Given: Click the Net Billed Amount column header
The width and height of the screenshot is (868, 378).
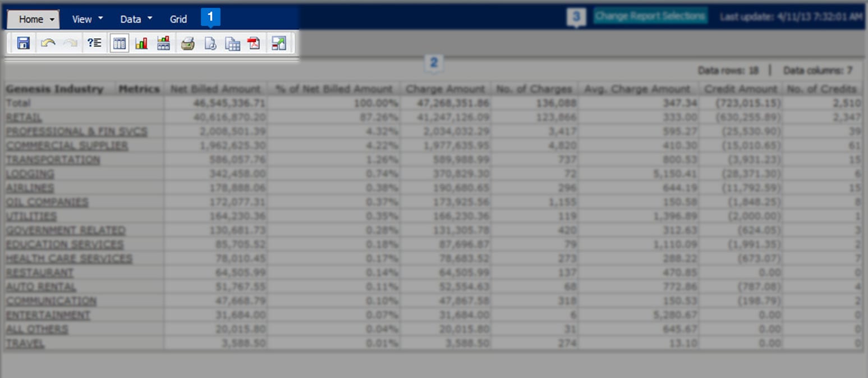Looking at the screenshot, I should [x=215, y=89].
